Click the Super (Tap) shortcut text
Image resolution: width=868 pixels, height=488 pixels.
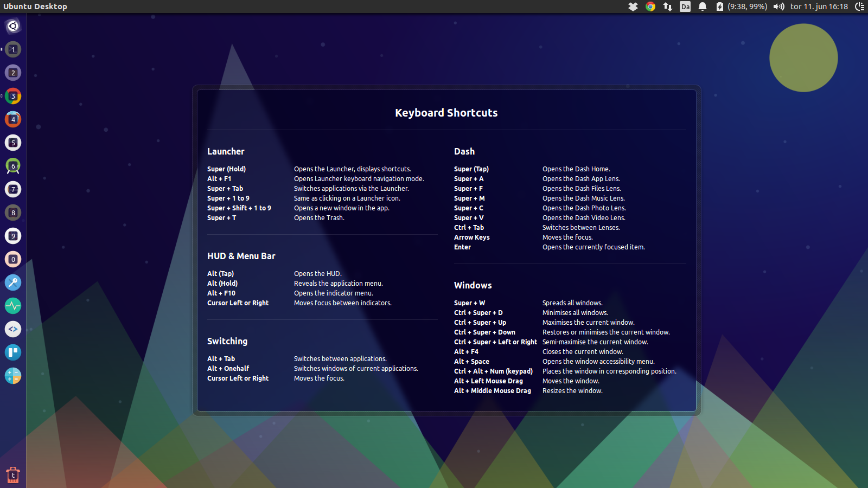(471, 169)
